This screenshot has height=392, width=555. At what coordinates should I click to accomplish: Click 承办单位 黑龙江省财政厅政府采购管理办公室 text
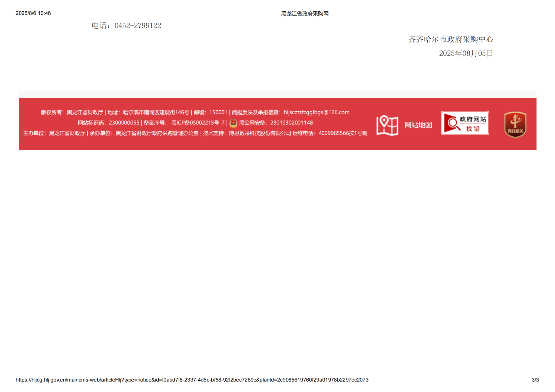coord(144,133)
